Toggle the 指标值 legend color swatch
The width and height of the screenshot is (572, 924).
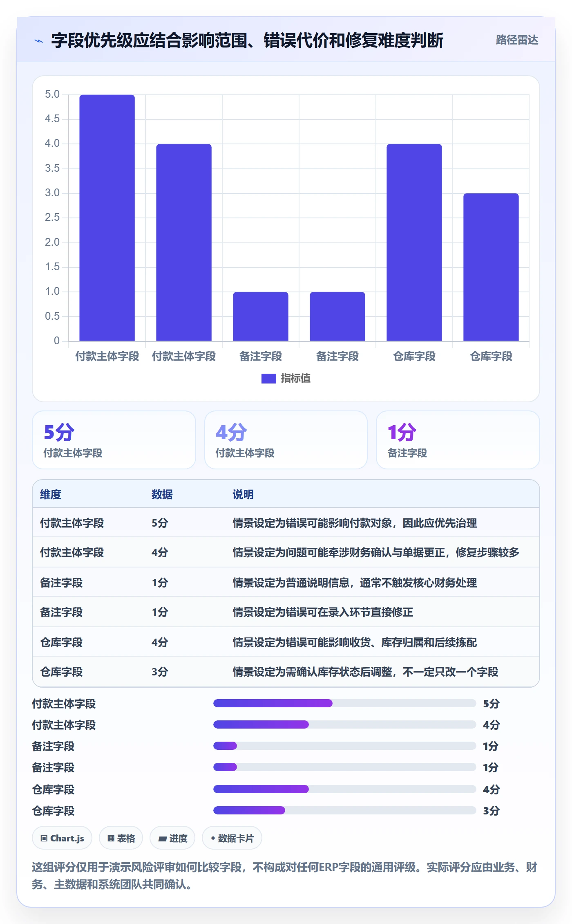pyautogui.click(x=269, y=379)
